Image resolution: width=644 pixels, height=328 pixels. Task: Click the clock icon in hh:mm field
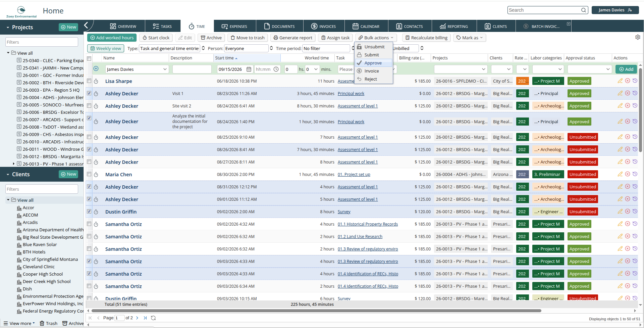276,69
